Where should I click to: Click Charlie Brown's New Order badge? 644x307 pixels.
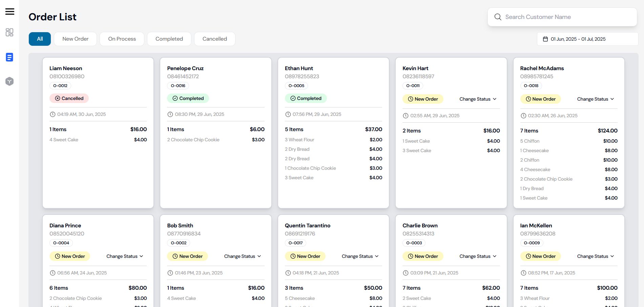coord(423,256)
